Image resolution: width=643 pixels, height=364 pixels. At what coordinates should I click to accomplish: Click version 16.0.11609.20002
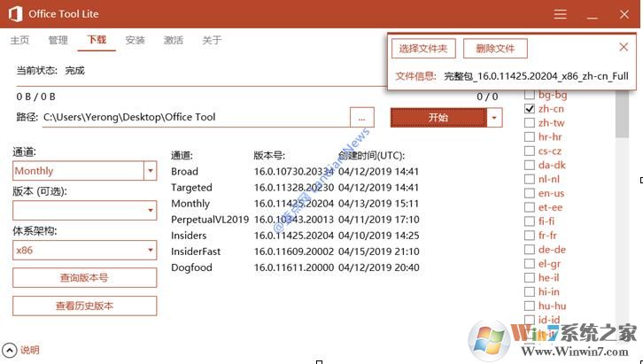coord(294,252)
